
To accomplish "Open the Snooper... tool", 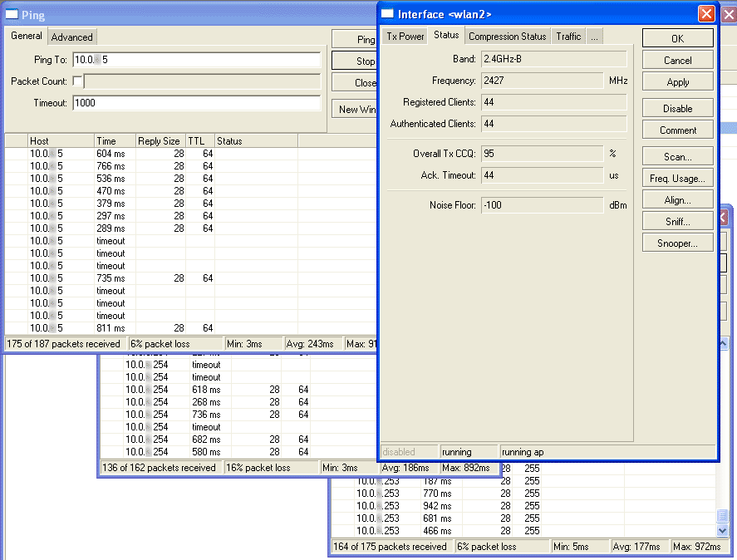I will coord(677,243).
